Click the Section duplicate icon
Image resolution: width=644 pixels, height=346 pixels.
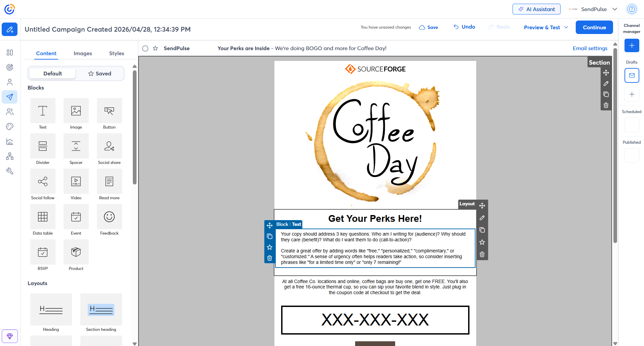pyautogui.click(x=606, y=94)
